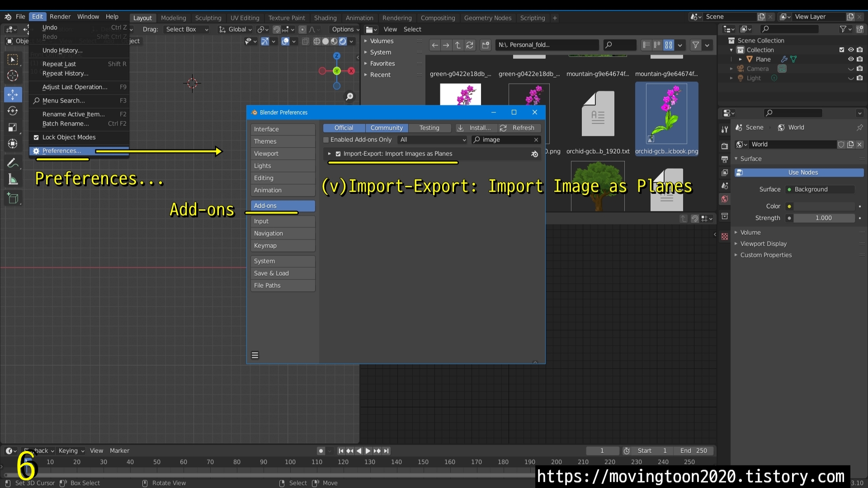
Task: Open the Options dropdown in viewport header
Action: click(x=346, y=29)
